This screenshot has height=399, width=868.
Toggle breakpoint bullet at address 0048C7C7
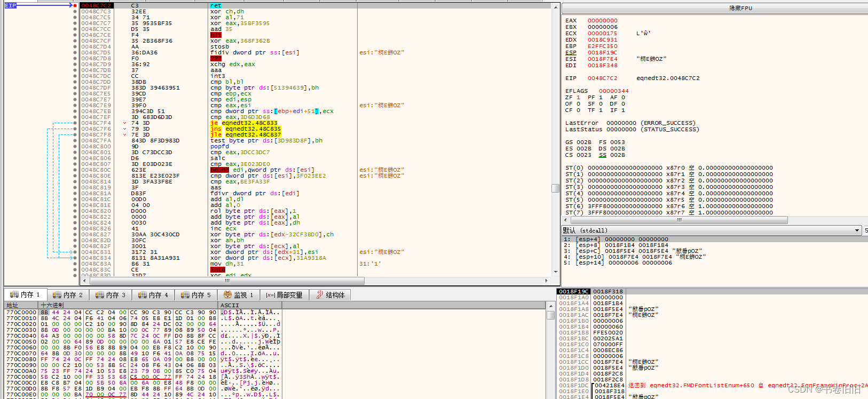(x=75, y=23)
